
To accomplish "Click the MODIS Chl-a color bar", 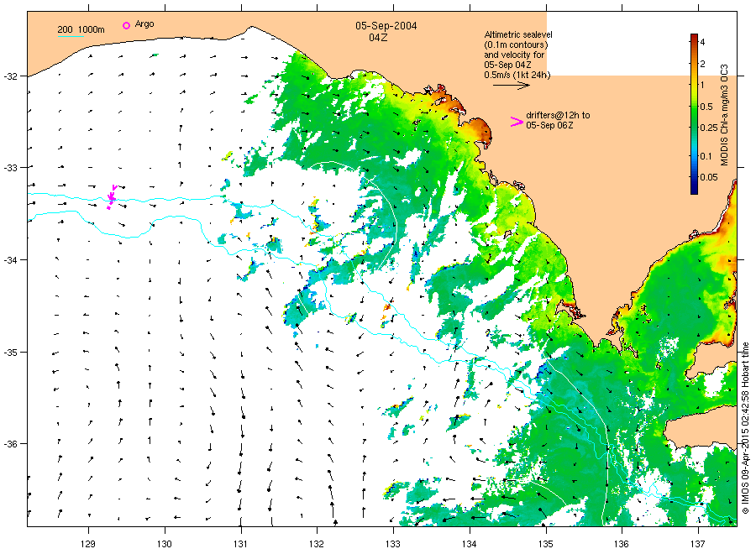I will point(694,114).
